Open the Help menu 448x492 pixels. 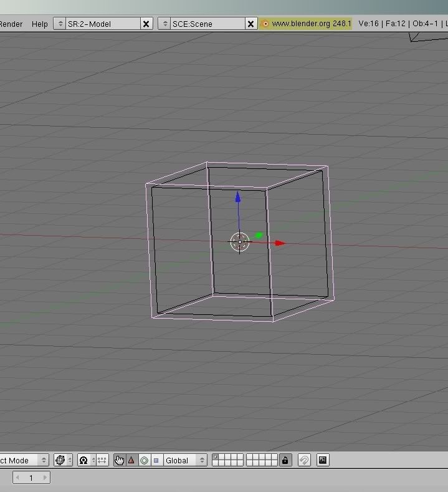coord(39,24)
